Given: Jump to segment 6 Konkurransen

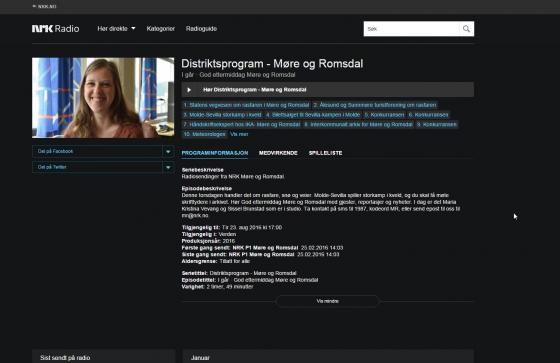Looking at the screenshot, I should (428, 115).
